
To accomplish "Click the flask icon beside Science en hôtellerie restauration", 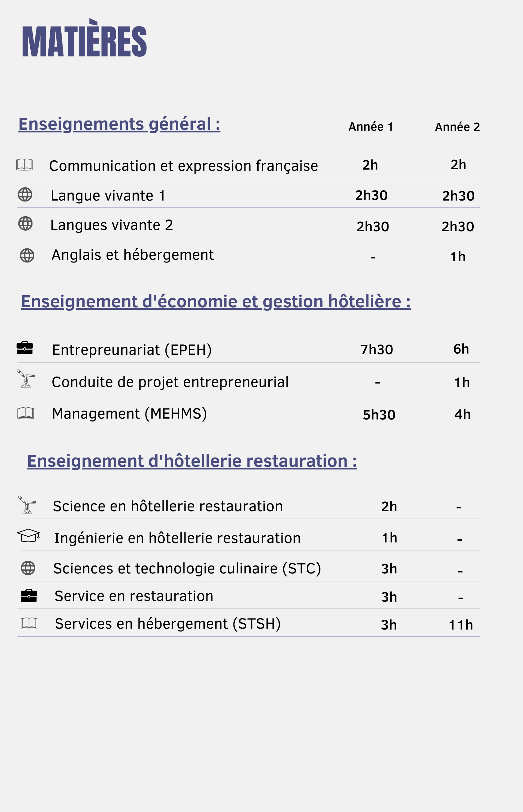I will coord(27,505).
